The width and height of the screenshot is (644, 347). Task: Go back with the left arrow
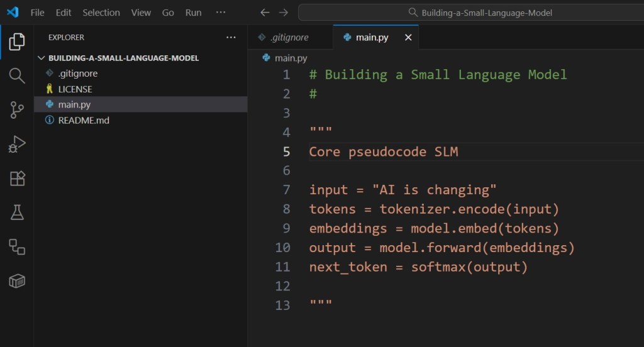pyautogui.click(x=265, y=13)
